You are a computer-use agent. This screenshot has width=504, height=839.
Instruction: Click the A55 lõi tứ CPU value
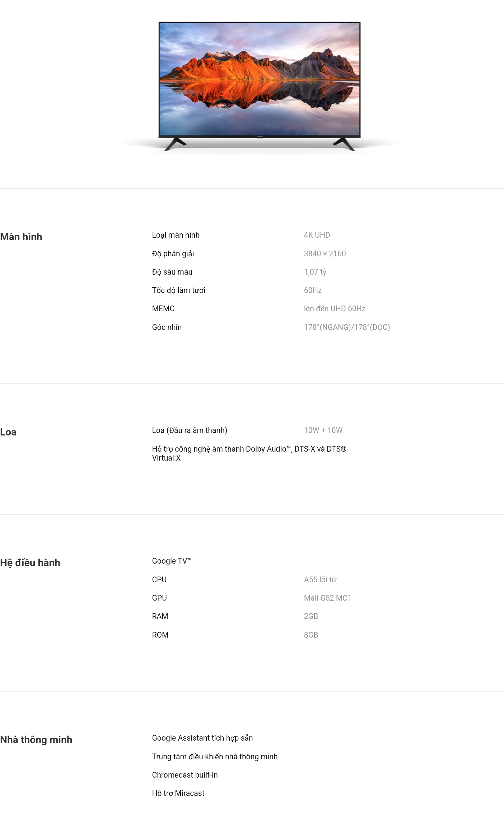[320, 580]
